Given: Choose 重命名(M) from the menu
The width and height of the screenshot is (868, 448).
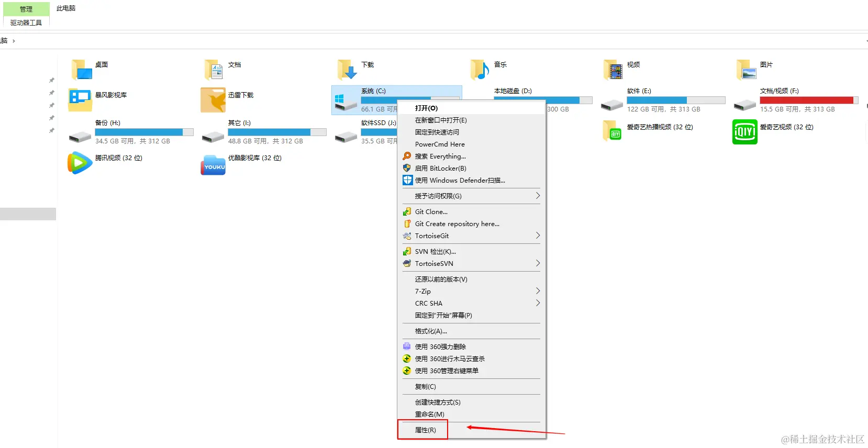Looking at the screenshot, I should pos(472,414).
